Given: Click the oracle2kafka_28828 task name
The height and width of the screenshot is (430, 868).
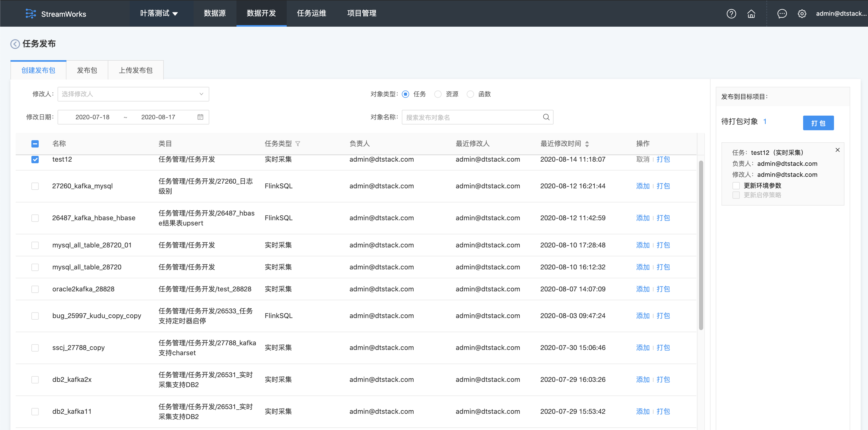Looking at the screenshot, I should 83,289.
